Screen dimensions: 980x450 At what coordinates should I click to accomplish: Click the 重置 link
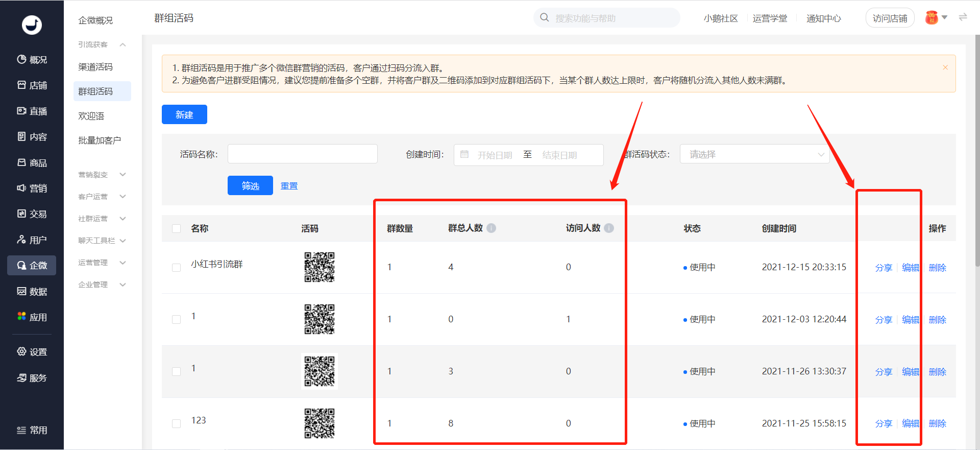(x=289, y=186)
